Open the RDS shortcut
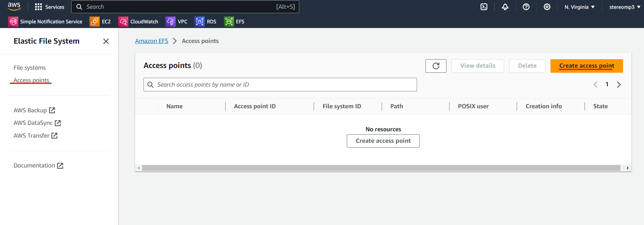644x225 pixels. (x=205, y=22)
